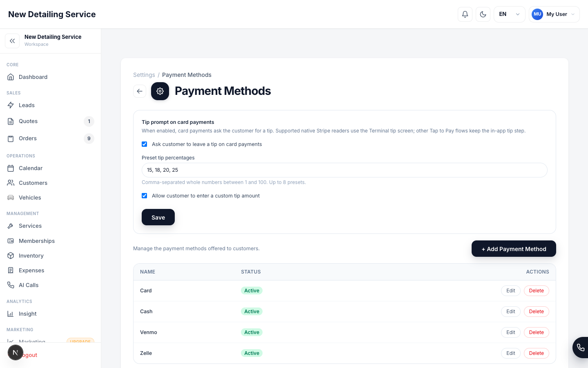Image resolution: width=588 pixels, height=368 pixels.
Task: Delete the Cash payment method
Action: coord(537,312)
